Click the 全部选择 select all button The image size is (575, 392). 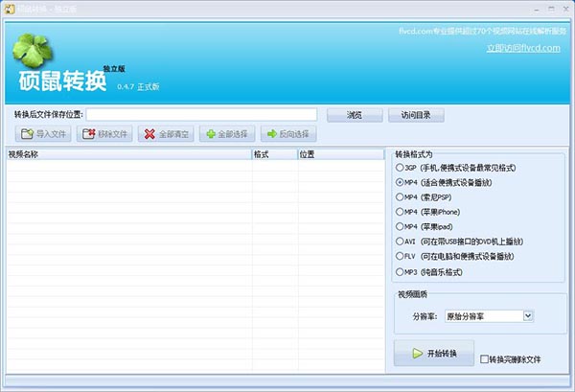point(227,134)
